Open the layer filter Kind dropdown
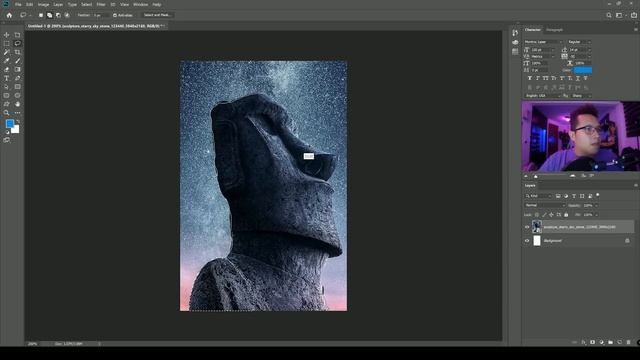The width and height of the screenshot is (640, 360). (x=539, y=196)
